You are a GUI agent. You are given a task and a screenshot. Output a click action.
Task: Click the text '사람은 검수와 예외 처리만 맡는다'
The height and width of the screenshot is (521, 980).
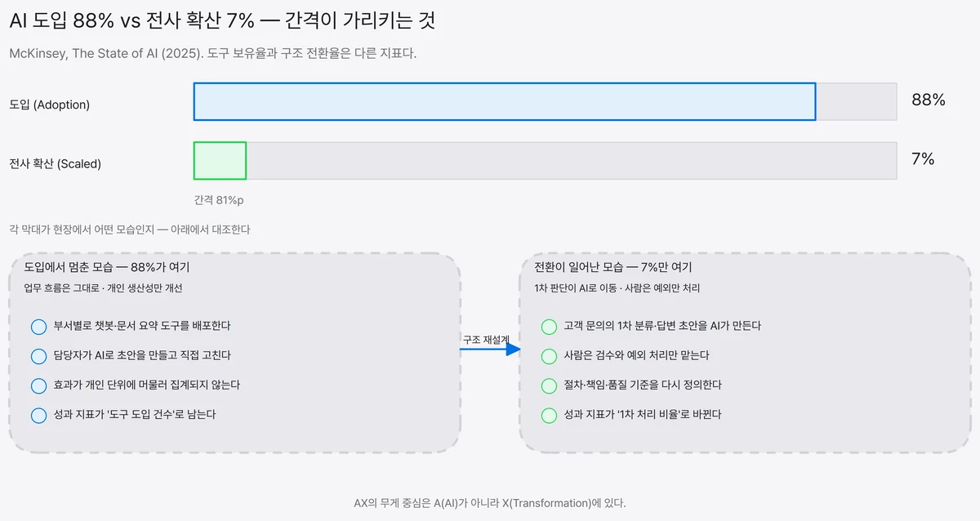point(637,355)
